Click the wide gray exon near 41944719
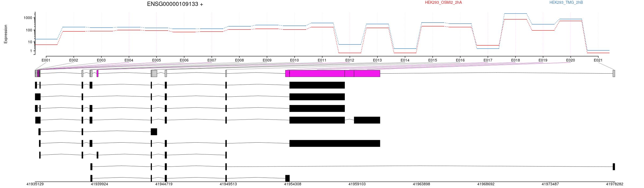The height and width of the screenshot is (188, 644). 154,74
